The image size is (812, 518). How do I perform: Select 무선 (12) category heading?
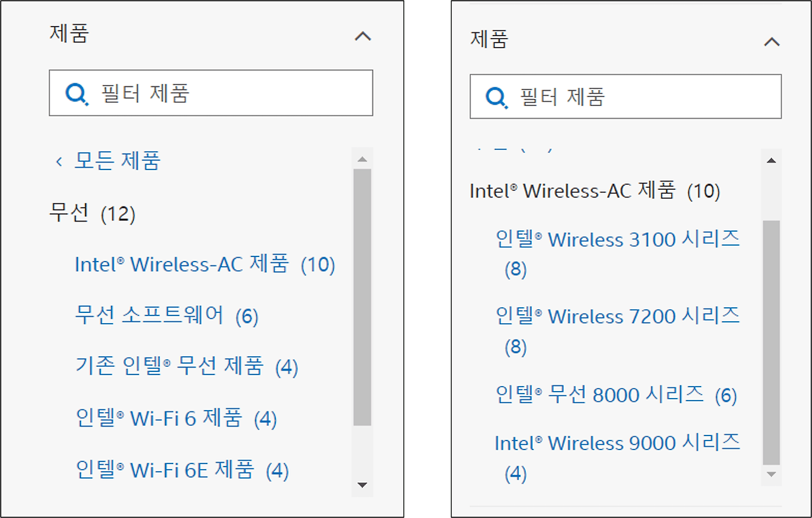pos(93,213)
